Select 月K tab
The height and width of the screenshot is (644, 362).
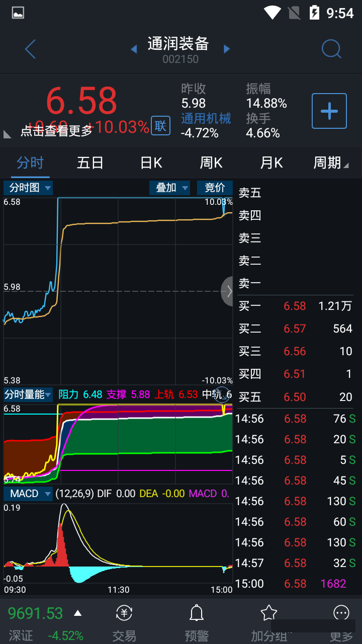[271, 163]
